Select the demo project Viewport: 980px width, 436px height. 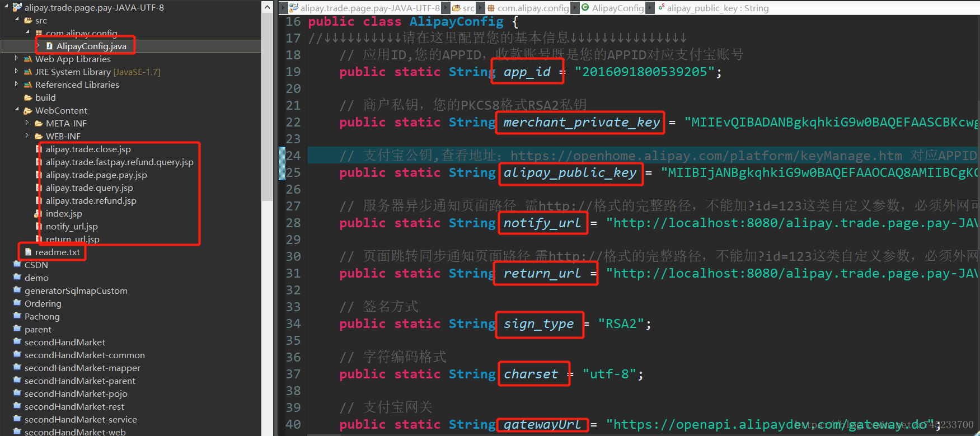(x=36, y=278)
